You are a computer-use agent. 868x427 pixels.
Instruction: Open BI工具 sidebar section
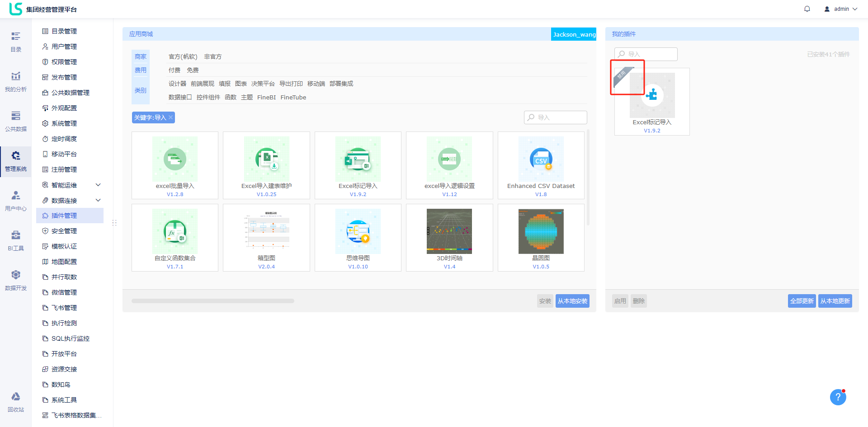point(16,240)
